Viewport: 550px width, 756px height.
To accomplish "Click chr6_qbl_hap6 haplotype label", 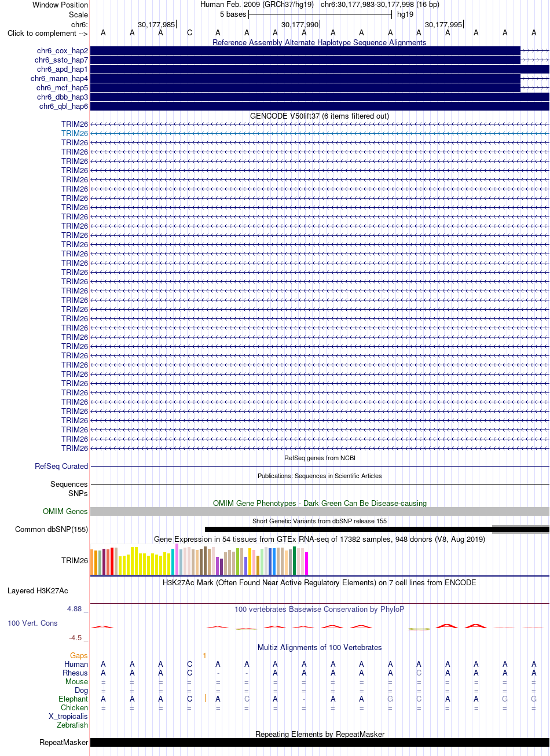I will pos(64,107).
